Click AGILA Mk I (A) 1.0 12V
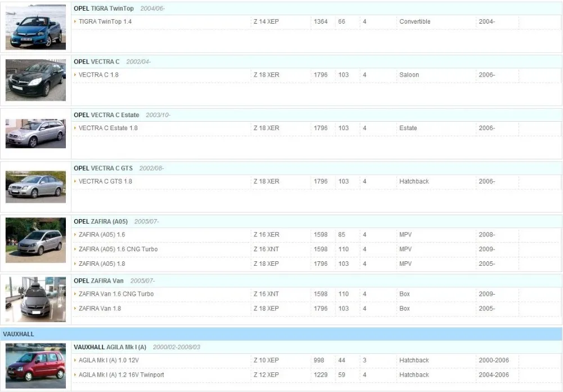563x392 pixels. pos(109,360)
